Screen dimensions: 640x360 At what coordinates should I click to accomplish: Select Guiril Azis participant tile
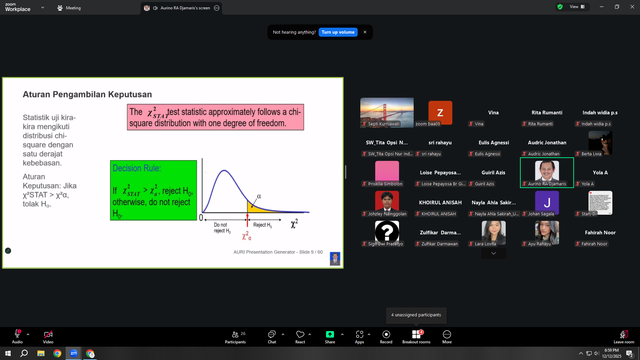(493, 173)
